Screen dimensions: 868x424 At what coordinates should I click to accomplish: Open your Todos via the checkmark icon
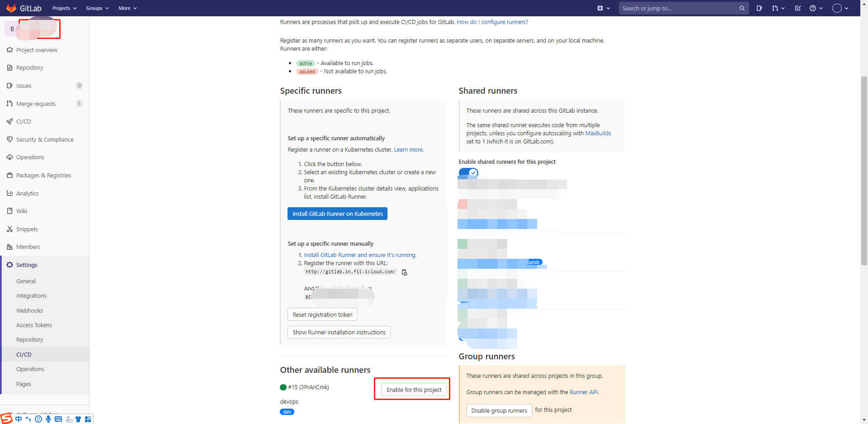(x=797, y=8)
